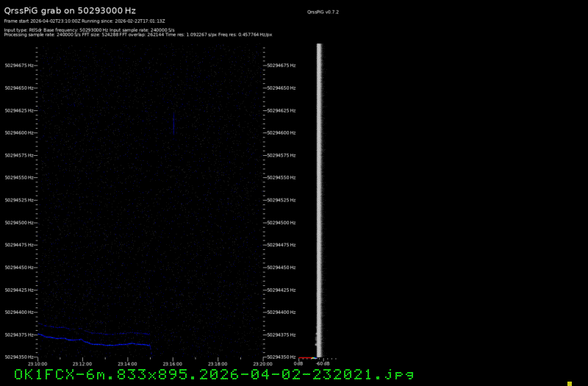Select the 23:10:00 time axis marker
This screenshot has height=386, width=588.
[37, 363]
